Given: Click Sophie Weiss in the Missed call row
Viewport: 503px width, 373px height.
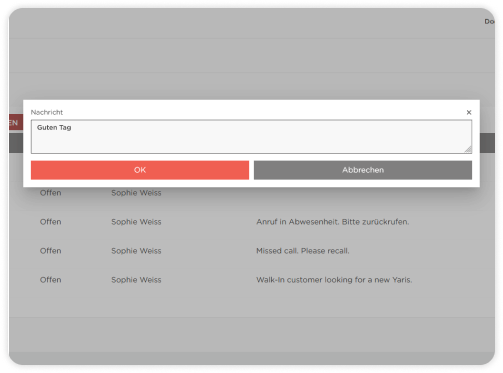Looking at the screenshot, I should pos(136,251).
